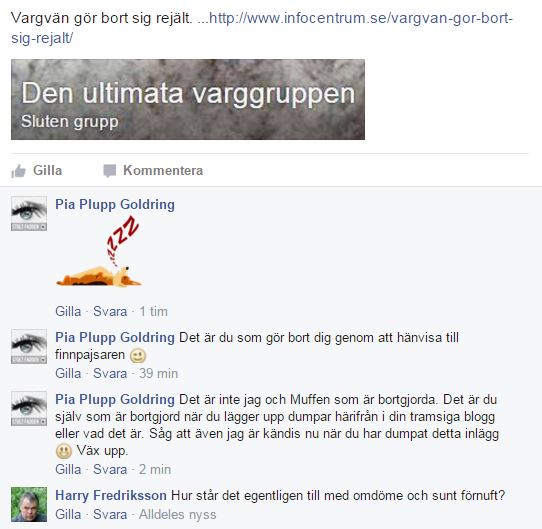Screen dimensions: 542x529
Task: Click the Alldeles nyss timestamp
Action: click(x=178, y=514)
